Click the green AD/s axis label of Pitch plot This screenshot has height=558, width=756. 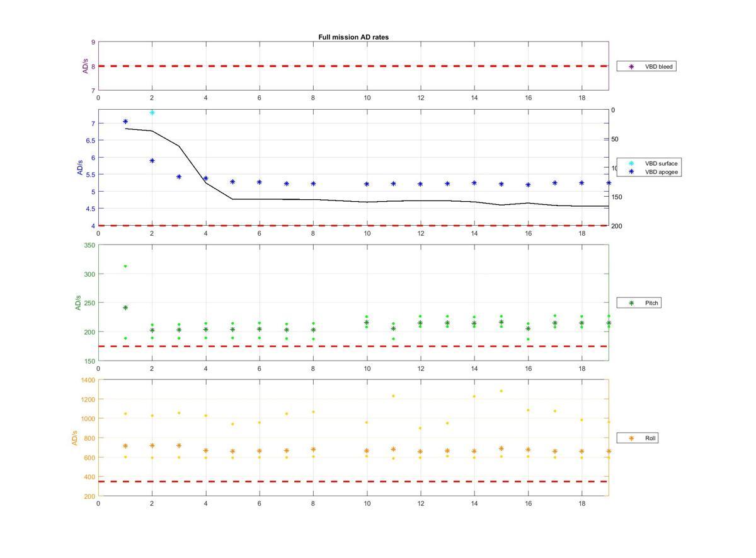click(78, 303)
